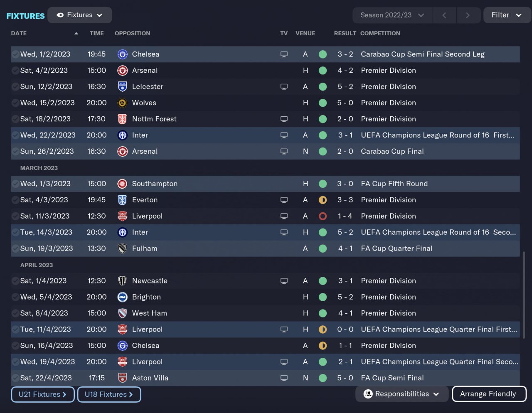Toggle the tick on the Sun 19/3/2023 fixture
The image size is (532, 413).
click(x=15, y=249)
